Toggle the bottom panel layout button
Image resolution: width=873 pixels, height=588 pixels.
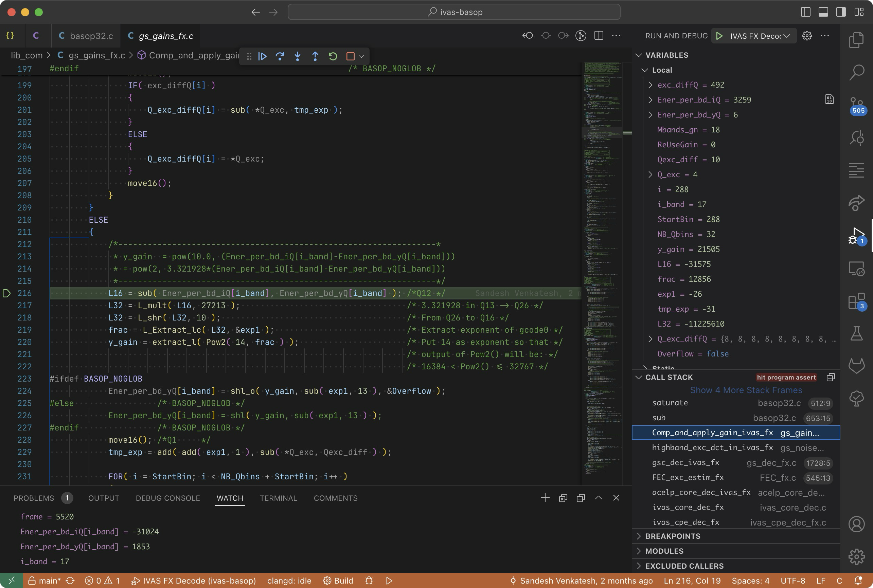pos(823,12)
